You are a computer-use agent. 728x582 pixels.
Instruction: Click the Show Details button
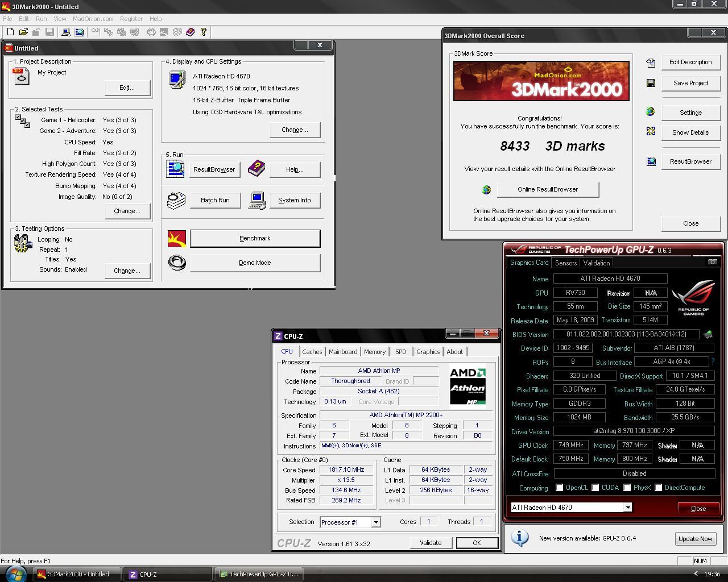pyautogui.click(x=690, y=132)
